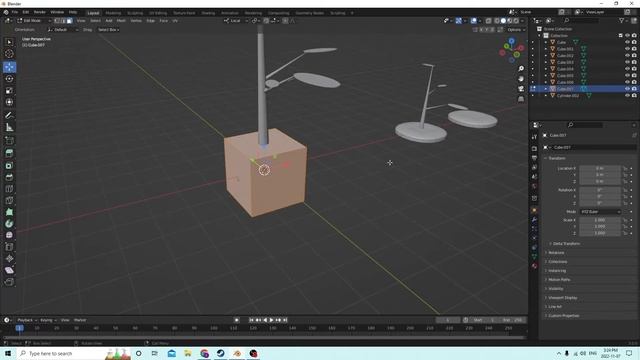
Task: Click the Location X value field
Action: coord(600,168)
